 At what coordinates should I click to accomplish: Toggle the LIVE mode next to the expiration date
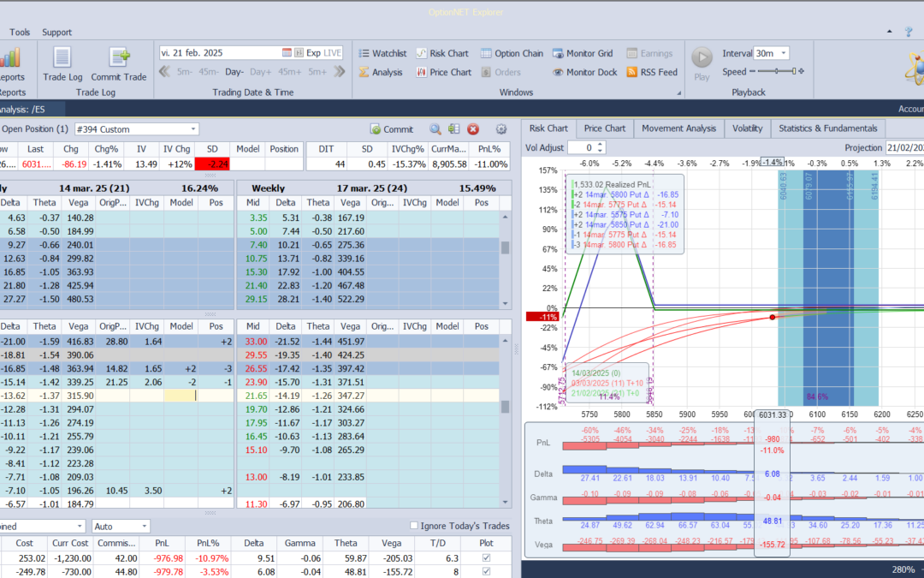click(331, 52)
